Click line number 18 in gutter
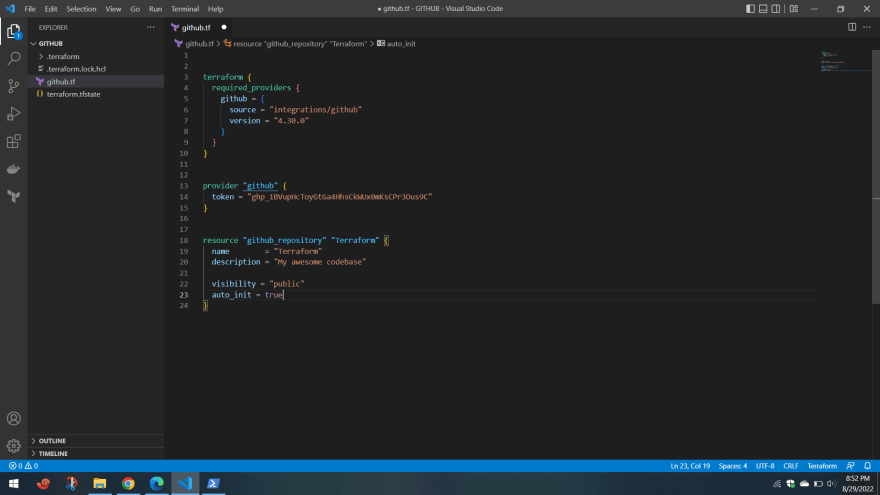The width and height of the screenshot is (880, 495). point(184,240)
